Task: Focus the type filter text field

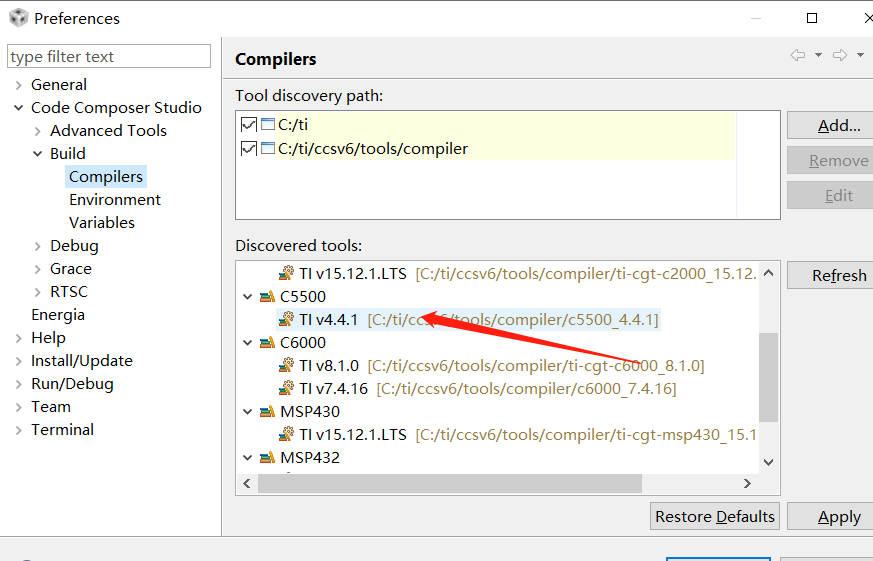Action: 109,57
